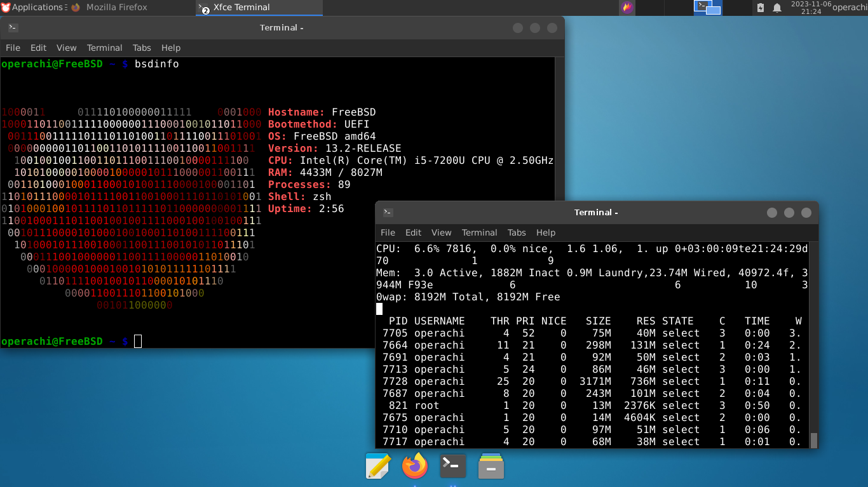Open the Help menu in the top process terminal
The width and height of the screenshot is (868, 487).
coord(545,232)
